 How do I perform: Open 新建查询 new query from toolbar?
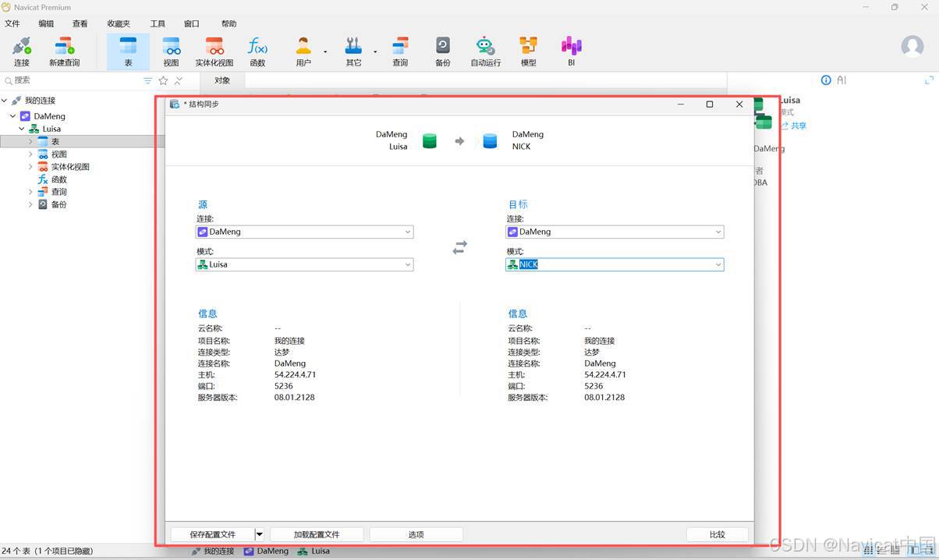pyautogui.click(x=64, y=51)
